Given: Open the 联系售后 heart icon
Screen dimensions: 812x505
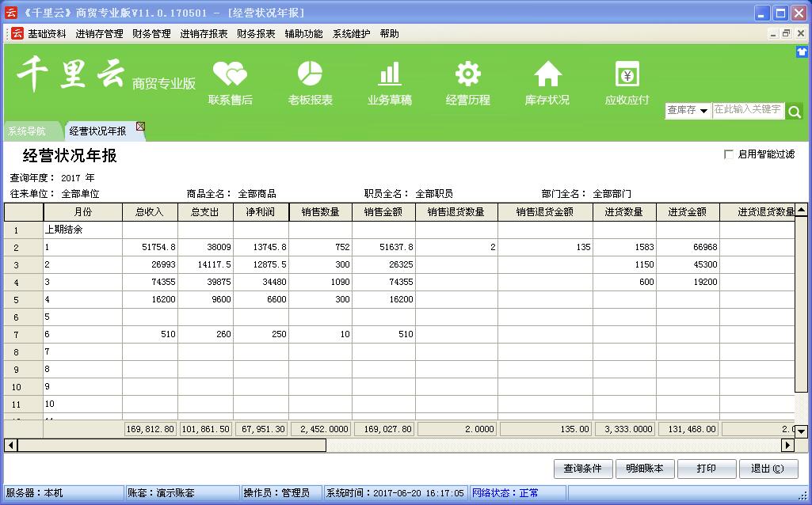Looking at the screenshot, I should pos(230,75).
